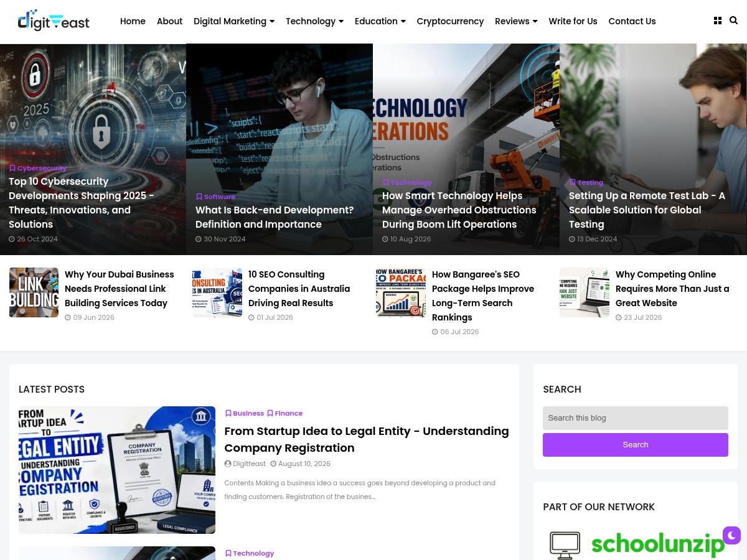Image resolution: width=747 pixels, height=560 pixels.
Task: Click the purple Search button
Action: (636, 445)
